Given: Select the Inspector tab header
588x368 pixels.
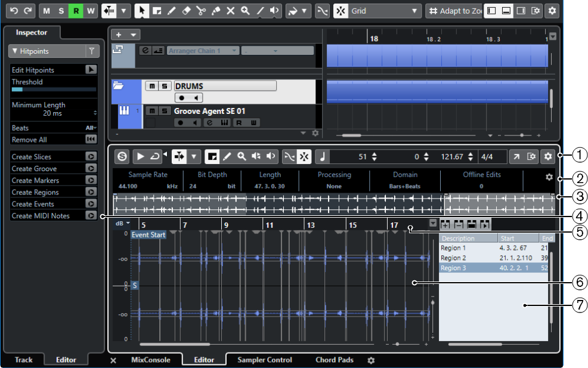Looking at the screenshot, I should click(x=32, y=32).
